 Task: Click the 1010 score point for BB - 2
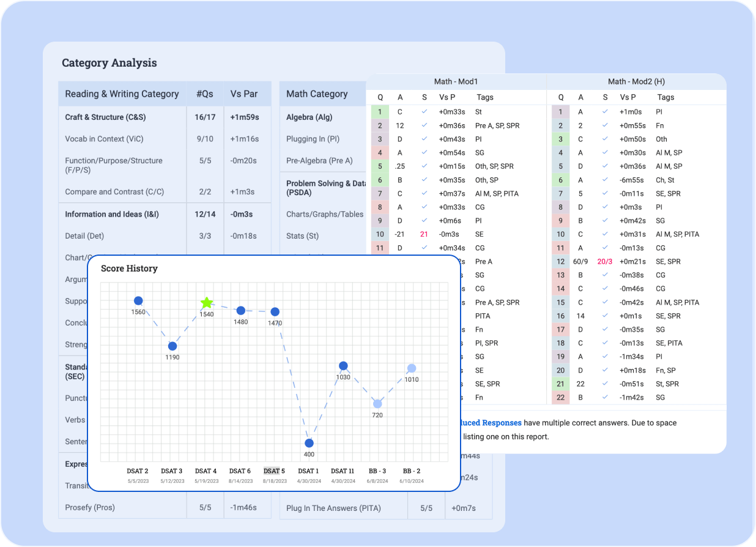click(x=412, y=368)
